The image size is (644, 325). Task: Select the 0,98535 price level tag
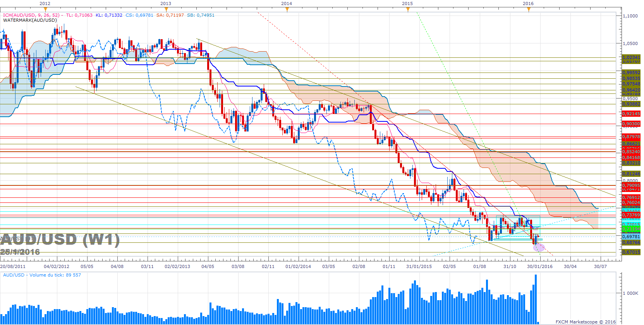point(631,78)
